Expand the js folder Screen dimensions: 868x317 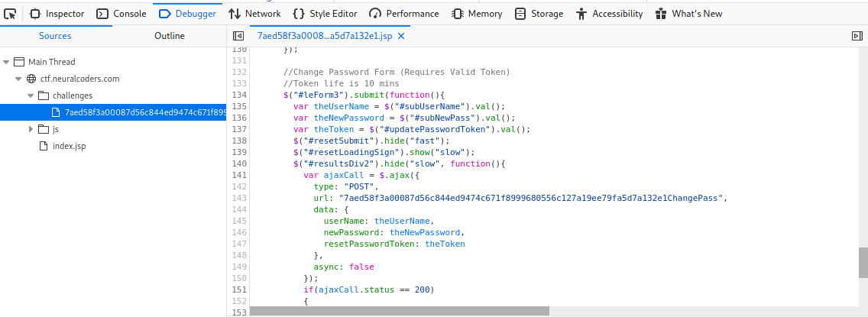31,129
